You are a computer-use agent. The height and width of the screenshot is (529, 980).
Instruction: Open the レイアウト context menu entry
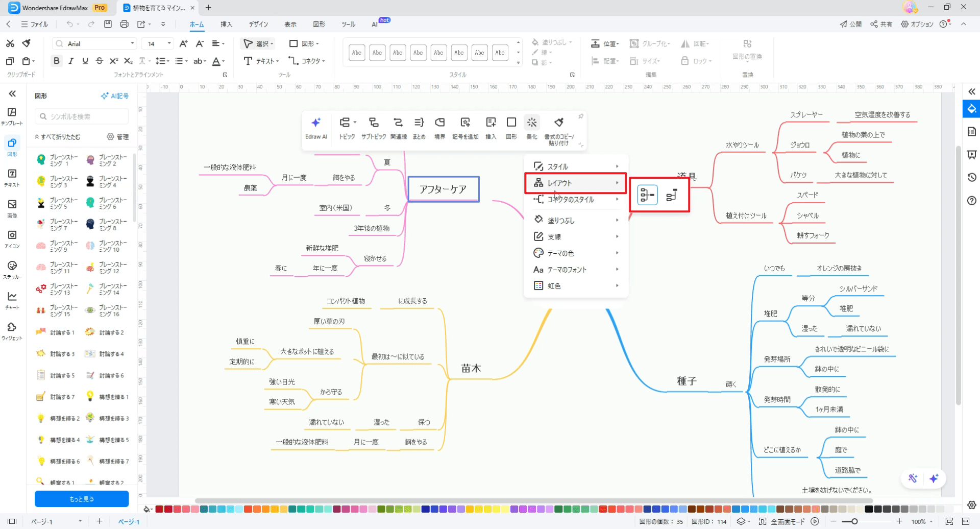(x=576, y=183)
